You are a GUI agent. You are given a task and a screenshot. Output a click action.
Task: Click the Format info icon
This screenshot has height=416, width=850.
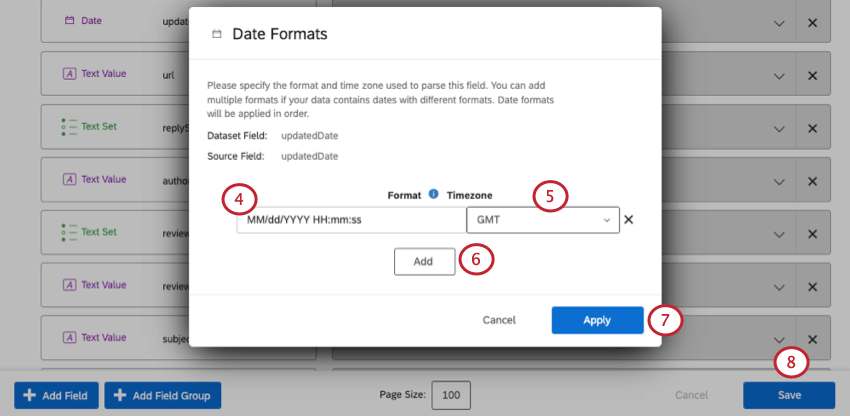pyautogui.click(x=433, y=194)
